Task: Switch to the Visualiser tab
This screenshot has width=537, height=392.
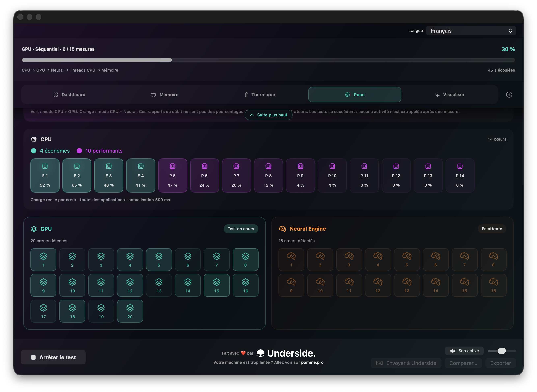Action: (x=450, y=95)
